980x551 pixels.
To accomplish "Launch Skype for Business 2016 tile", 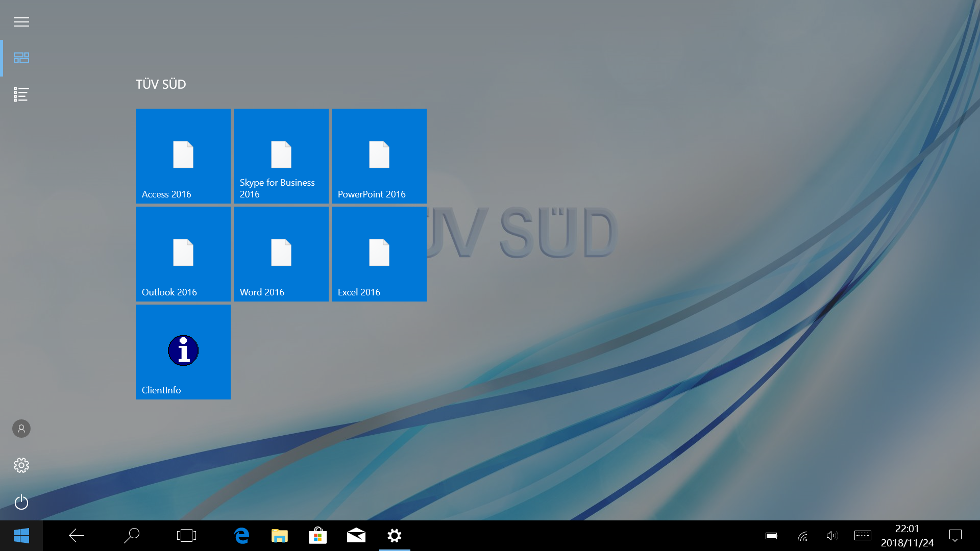I will (x=281, y=156).
